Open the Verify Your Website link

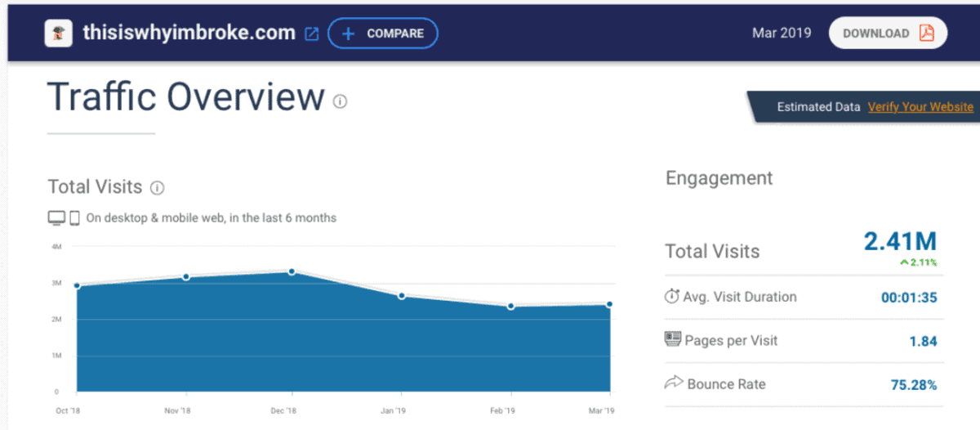point(920,107)
